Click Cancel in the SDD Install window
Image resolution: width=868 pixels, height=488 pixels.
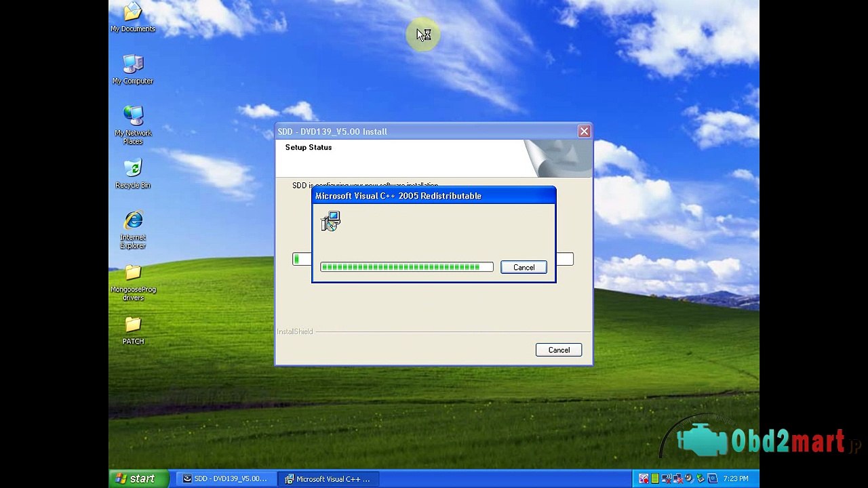pyautogui.click(x=559, y=350)
